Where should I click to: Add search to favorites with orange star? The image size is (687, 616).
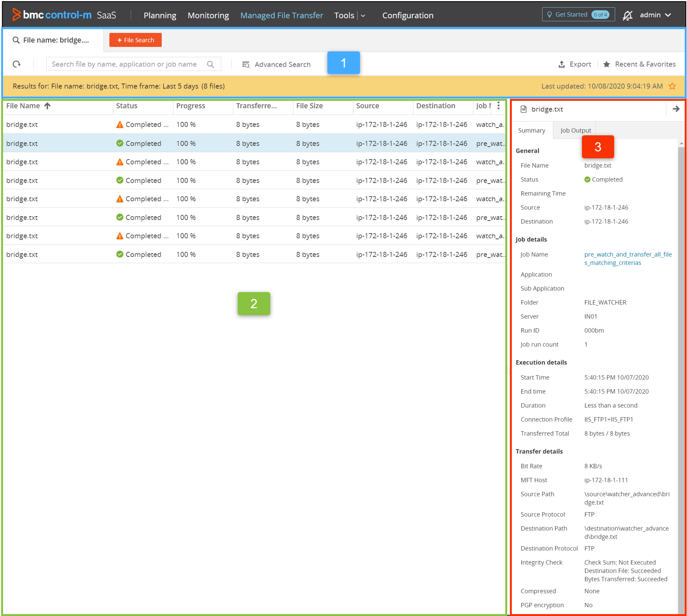pyautogui.click(x=672, y=86)
